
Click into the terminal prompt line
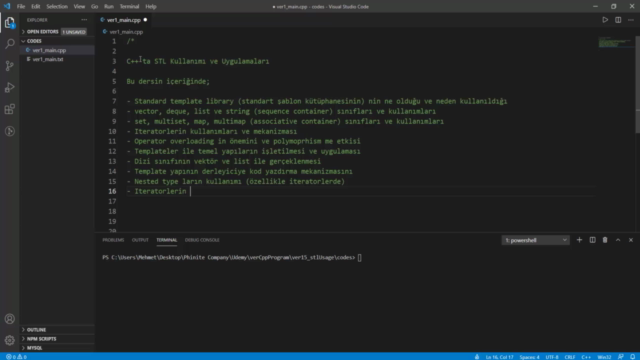[x=232, y=258]
